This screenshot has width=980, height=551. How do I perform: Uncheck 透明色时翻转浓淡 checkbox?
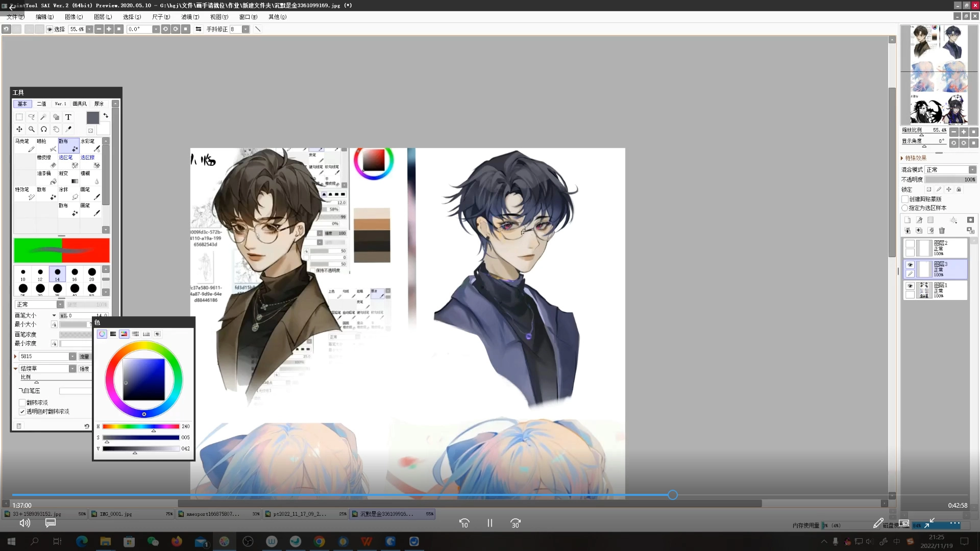22,411
